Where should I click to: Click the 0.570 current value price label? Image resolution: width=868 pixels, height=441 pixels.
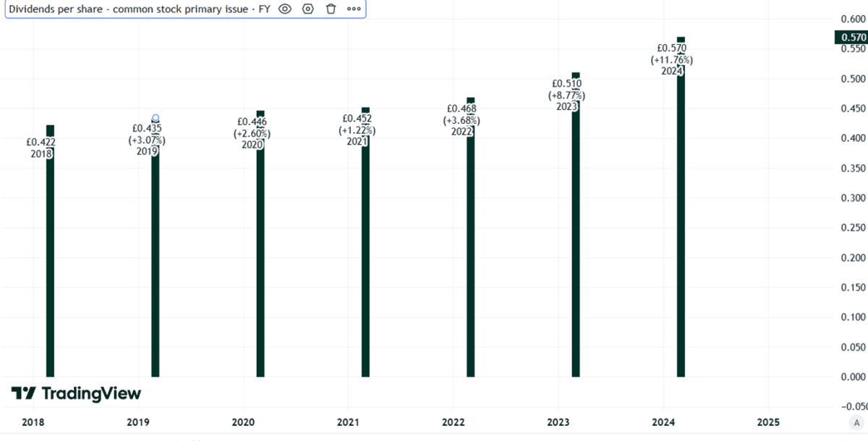850,37
